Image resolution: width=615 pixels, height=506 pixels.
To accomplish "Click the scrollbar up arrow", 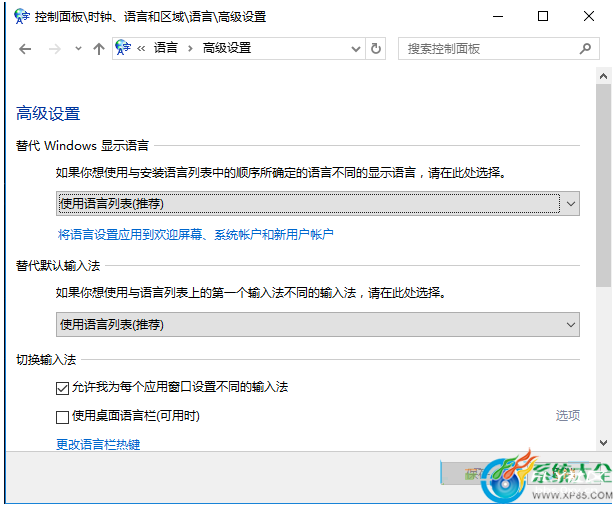I will point(603,76).
